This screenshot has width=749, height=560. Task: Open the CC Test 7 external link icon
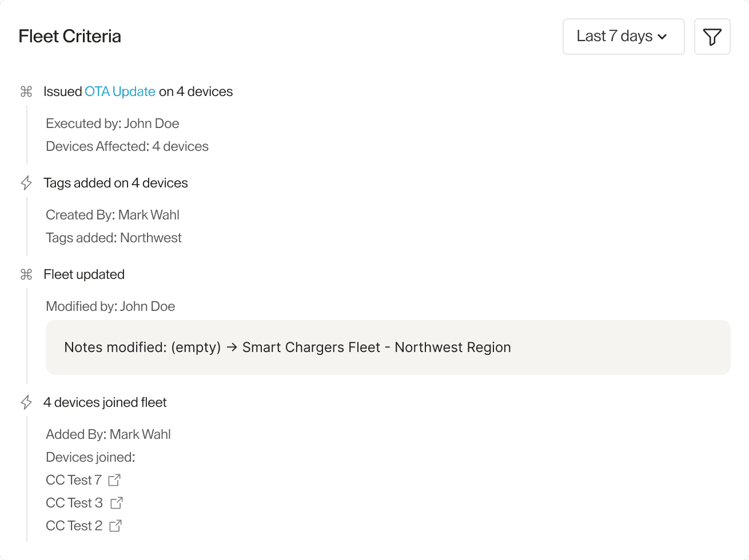114,480
